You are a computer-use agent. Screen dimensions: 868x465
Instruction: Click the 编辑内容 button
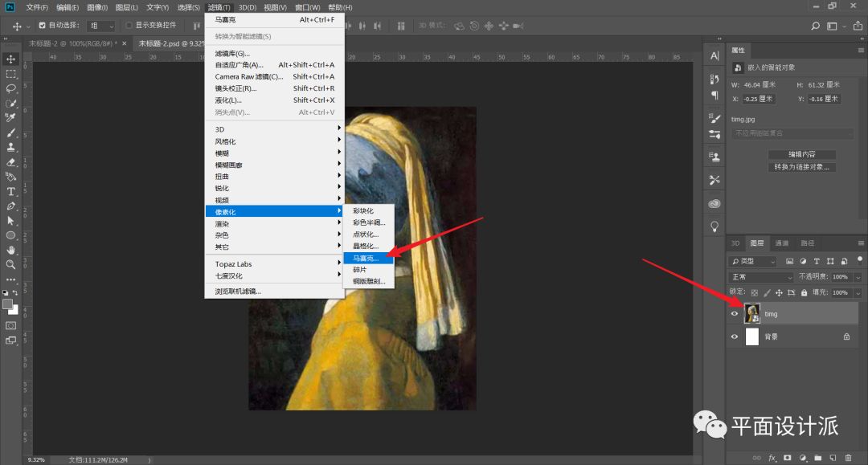point(801,155)
